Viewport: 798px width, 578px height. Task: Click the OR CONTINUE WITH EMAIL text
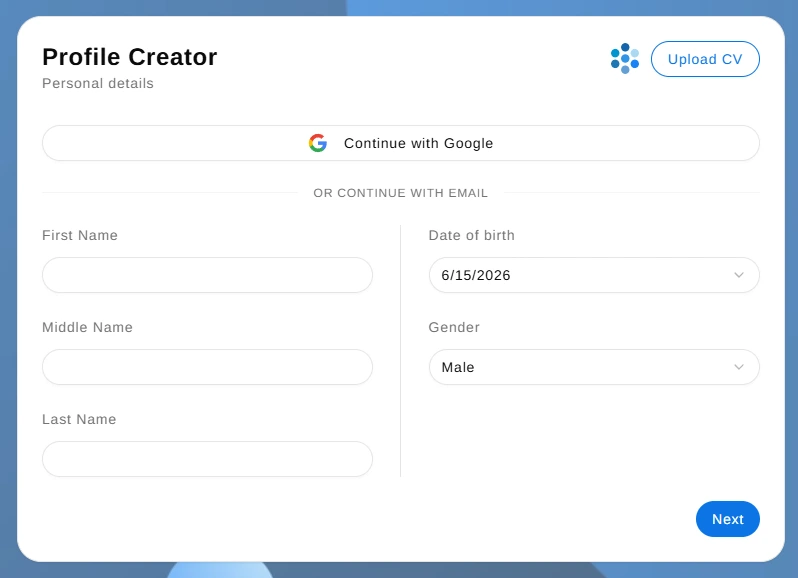tap(401, 193)
